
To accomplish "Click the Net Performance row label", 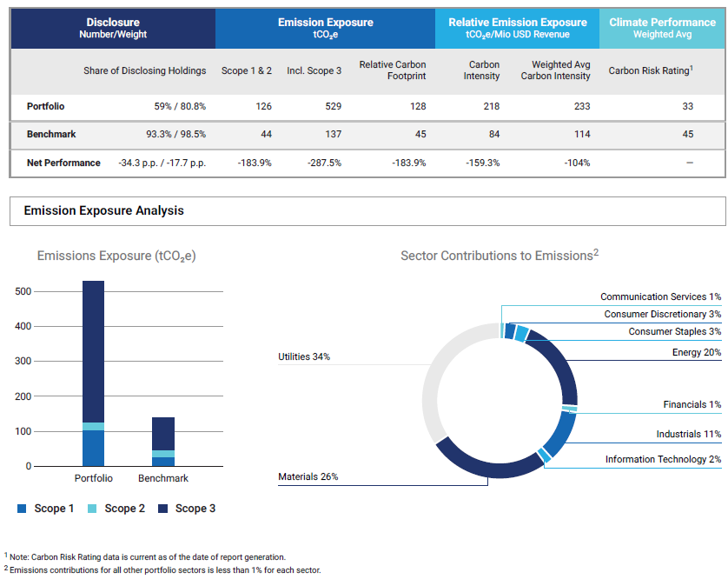I will (63, 163).
